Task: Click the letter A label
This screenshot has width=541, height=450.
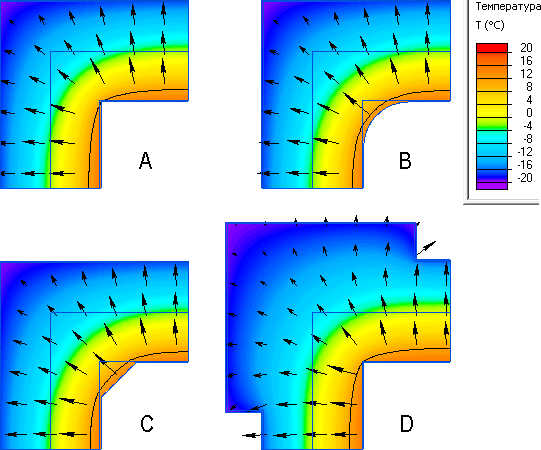Action: coord(145,161)
